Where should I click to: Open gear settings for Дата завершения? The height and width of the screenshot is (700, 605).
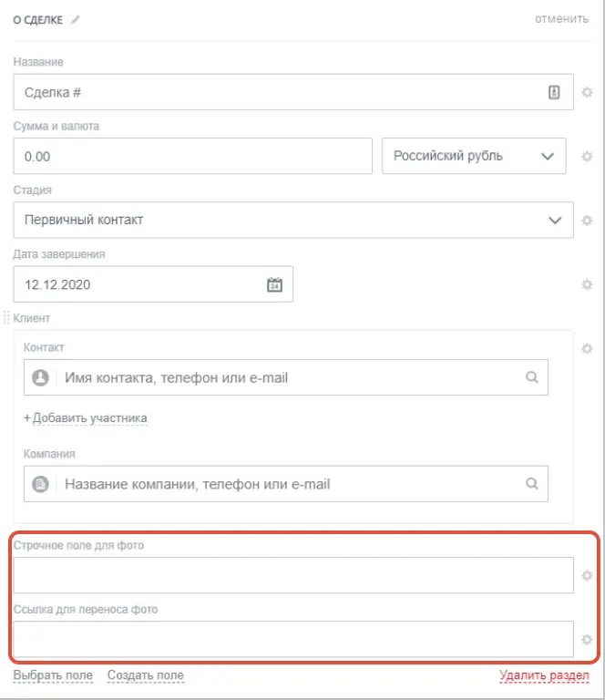pos(587,284)
